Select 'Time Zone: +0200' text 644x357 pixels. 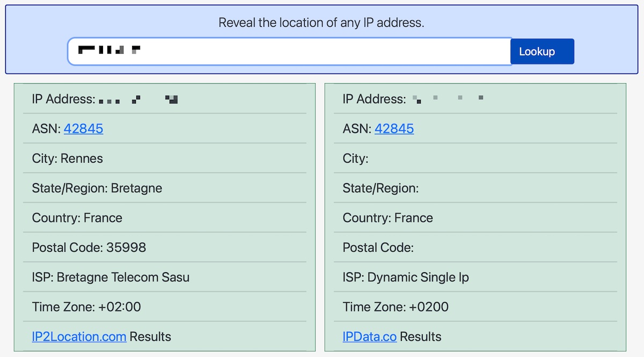(x=396, y=307)
